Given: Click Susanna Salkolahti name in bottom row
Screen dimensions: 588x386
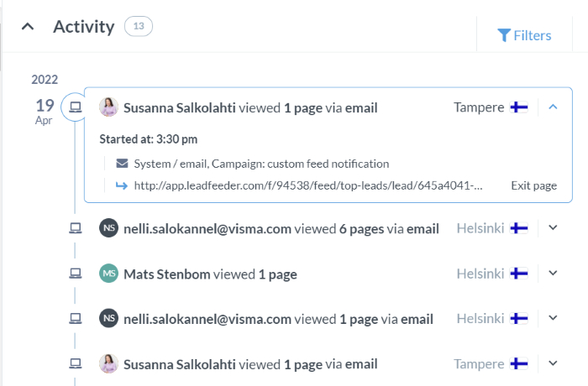Looking at the screenshot, I should coord(180,364).
